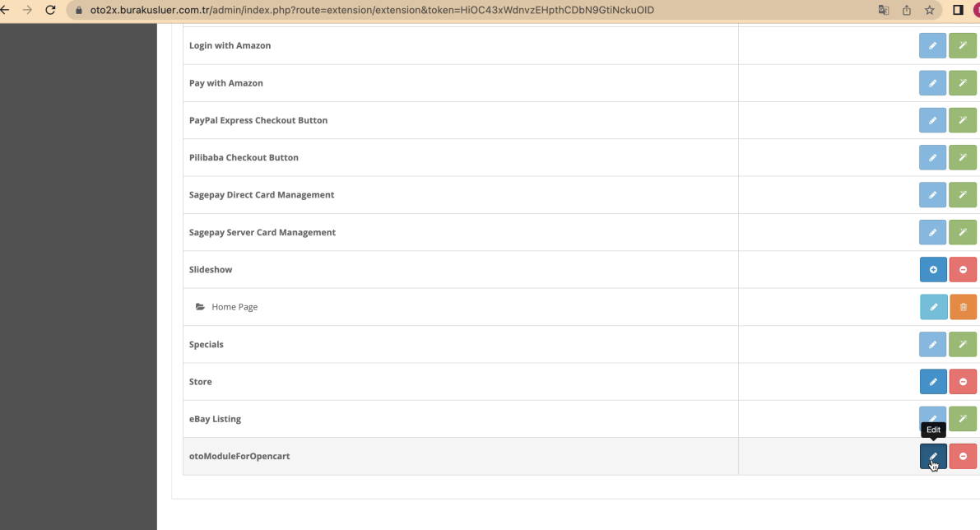Click edit icon for Pay with Amazon
This screenshot has width=980, height=530.
tap(932, 83)
